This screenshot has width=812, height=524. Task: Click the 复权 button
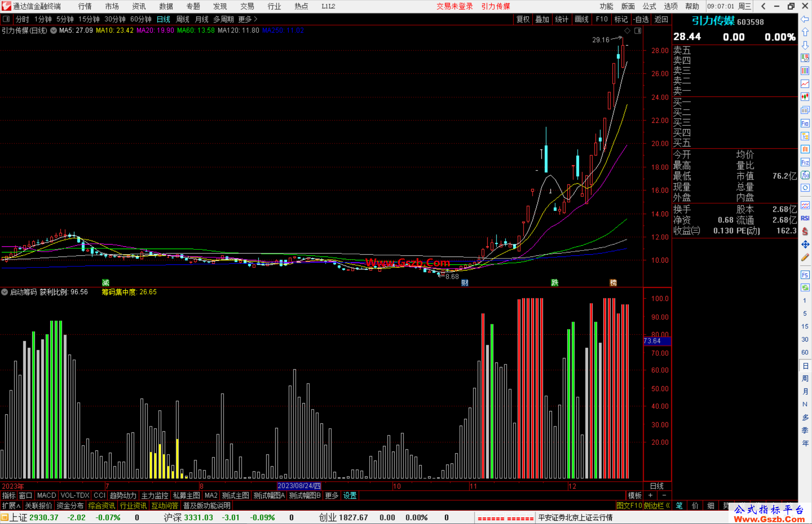523,19
